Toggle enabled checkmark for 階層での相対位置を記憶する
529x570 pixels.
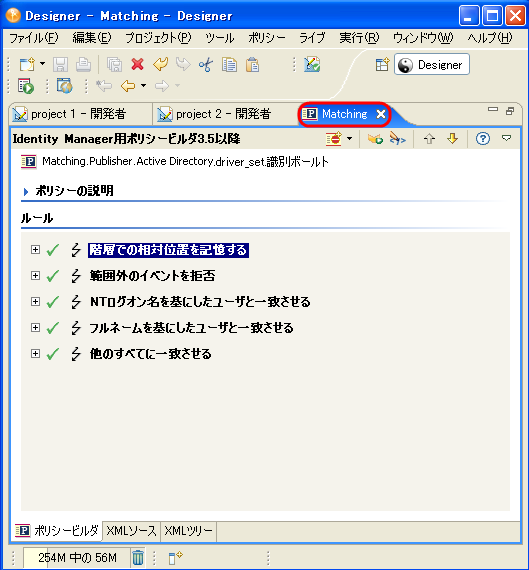[x=53, y=250]
